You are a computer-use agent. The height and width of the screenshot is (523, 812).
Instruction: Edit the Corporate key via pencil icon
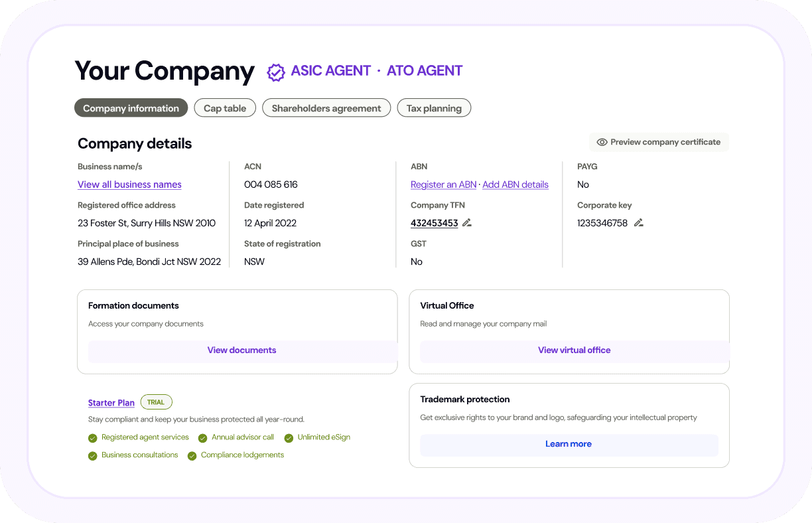(638, 223)
